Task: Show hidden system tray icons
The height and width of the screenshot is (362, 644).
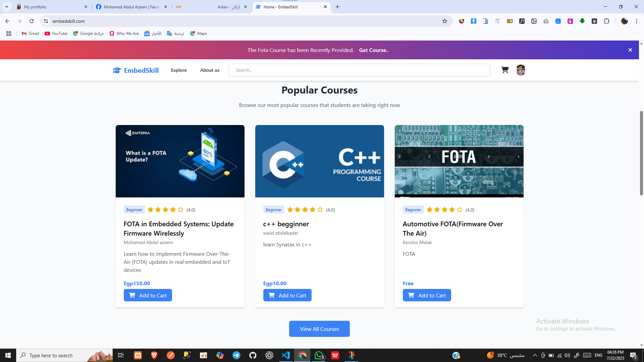Action: (x=535, y=355)
